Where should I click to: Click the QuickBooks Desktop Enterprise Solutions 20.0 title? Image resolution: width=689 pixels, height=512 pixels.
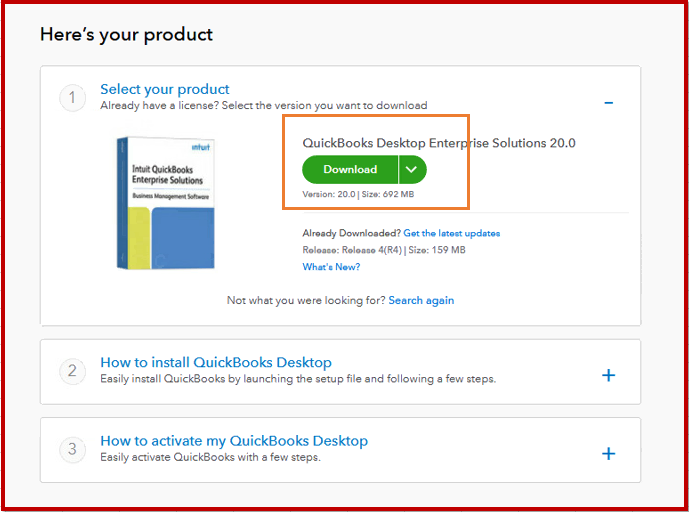click(x=439, y=143)
